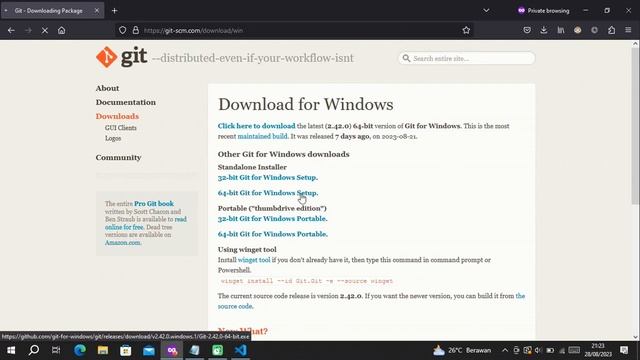
Task: Bookmark this page with the star
Action: 466,30
